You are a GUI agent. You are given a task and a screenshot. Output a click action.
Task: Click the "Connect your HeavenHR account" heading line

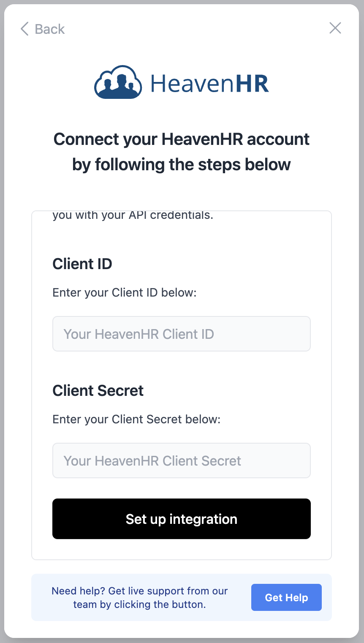point(182,139)
